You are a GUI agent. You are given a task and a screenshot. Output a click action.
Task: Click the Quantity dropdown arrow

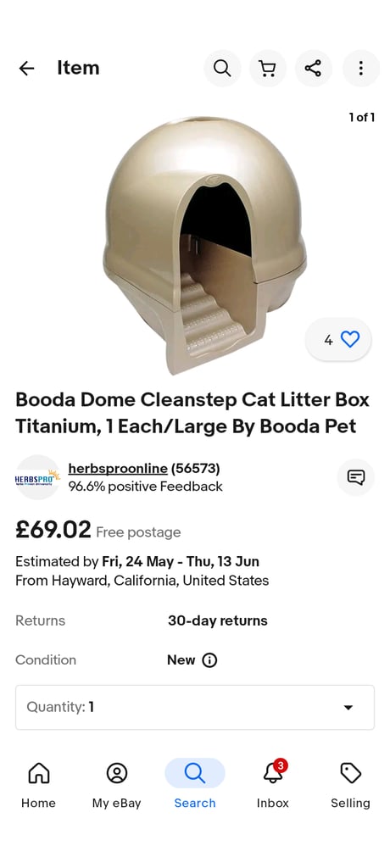coord(348,708)
